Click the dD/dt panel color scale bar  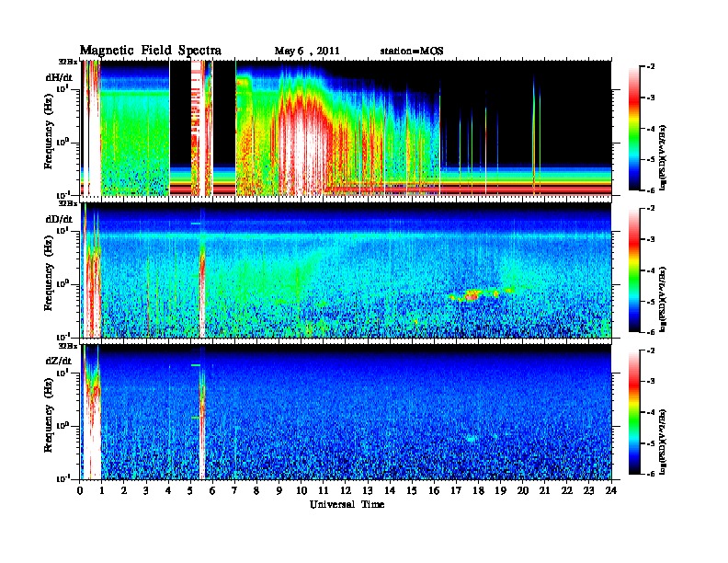point(634,270)
